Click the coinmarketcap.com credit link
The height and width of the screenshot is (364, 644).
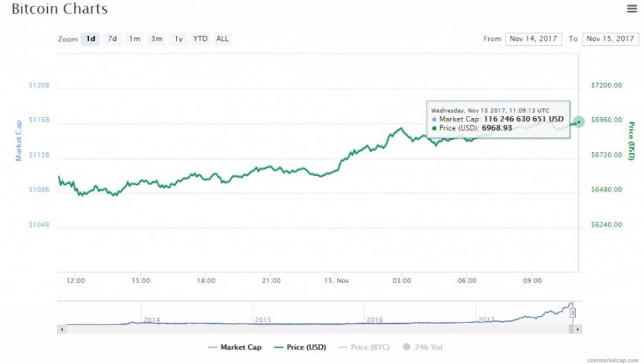pyautogui.click(x=613, y=360)
